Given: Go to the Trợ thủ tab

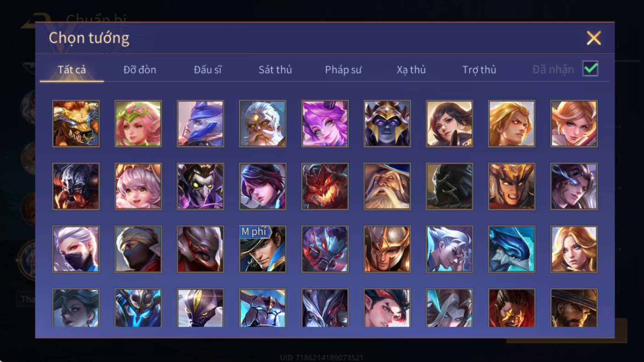Looking at the screenshot, I should pos(479,70).
